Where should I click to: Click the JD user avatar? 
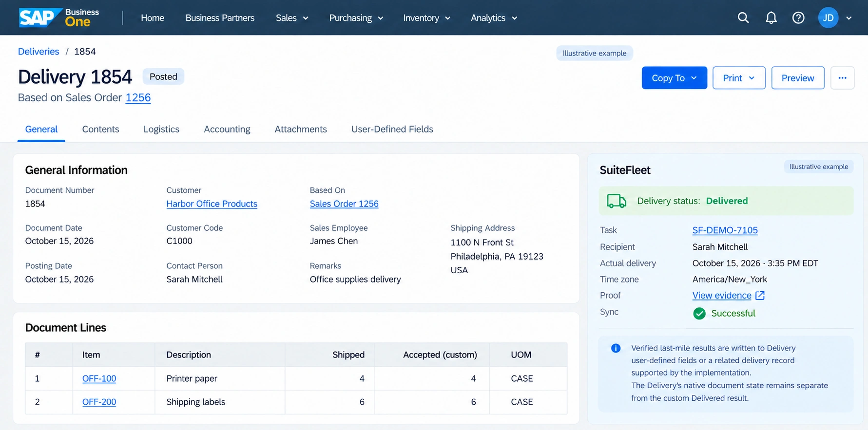pyautogui.click(x=828, y=18)
